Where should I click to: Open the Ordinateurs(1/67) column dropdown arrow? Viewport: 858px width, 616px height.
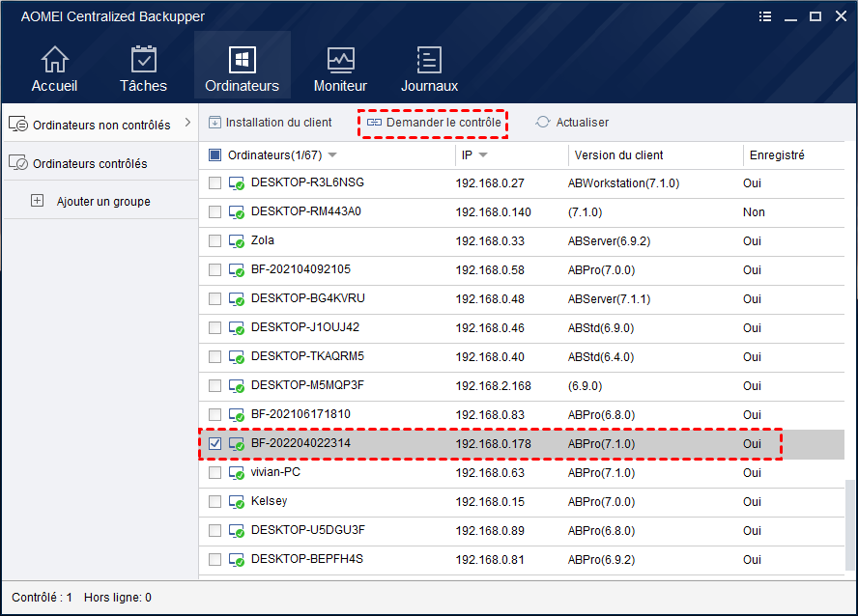coord(332,155)
